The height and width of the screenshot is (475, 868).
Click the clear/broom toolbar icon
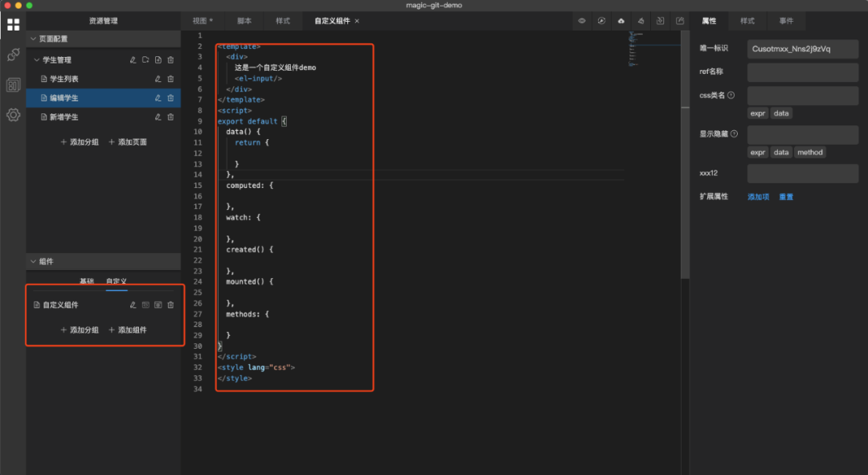641,21
